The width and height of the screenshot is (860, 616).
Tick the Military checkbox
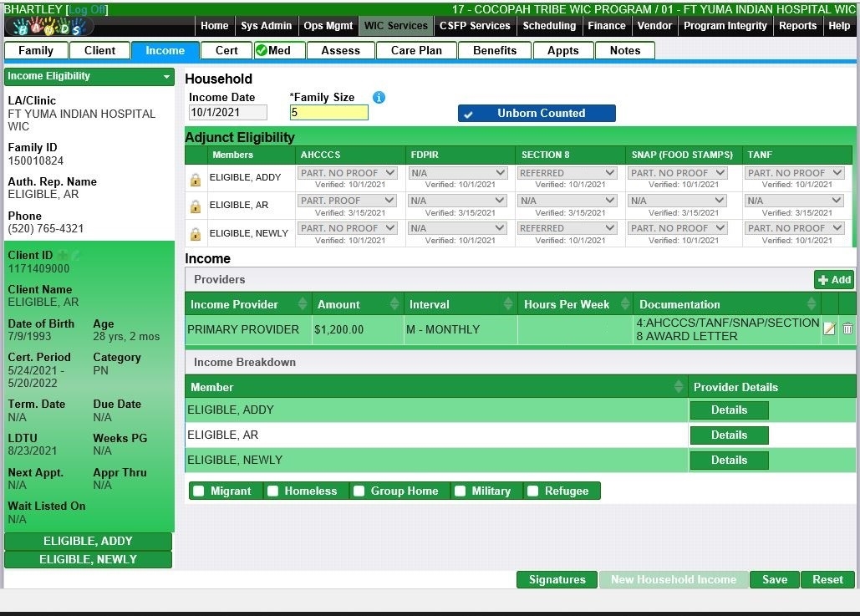pos(461,491)
